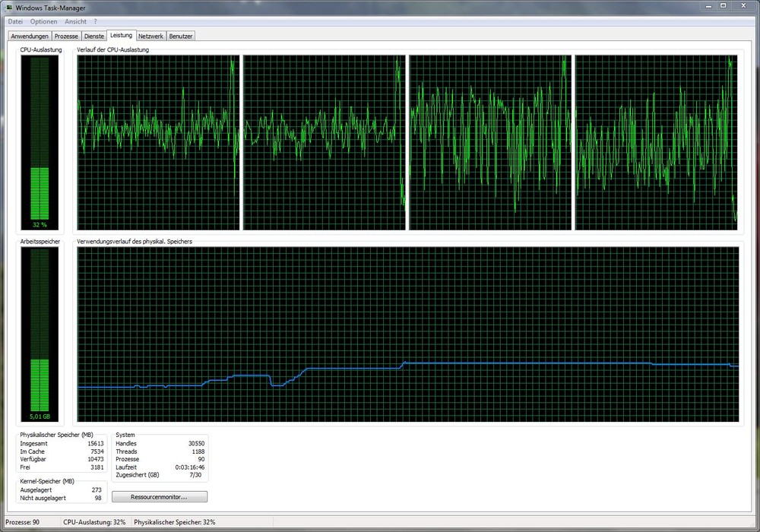Click the Task-Manager title bar icon
The image size is (760, 532).
click(8, 8)
